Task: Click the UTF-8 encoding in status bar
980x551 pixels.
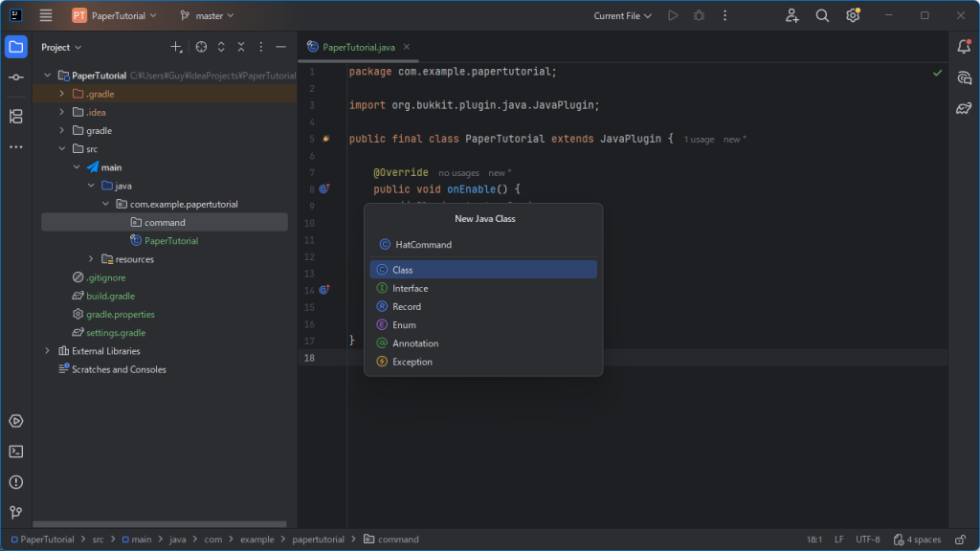Action: [x=868, y=540]
